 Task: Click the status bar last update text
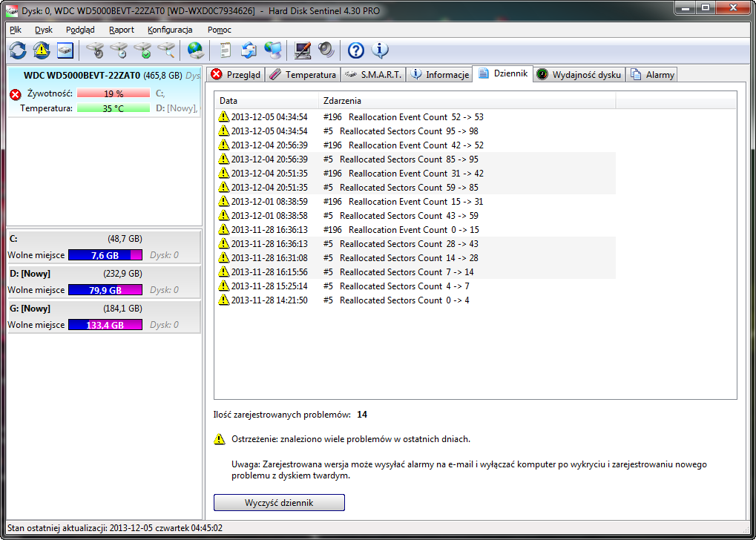(115, 528)
